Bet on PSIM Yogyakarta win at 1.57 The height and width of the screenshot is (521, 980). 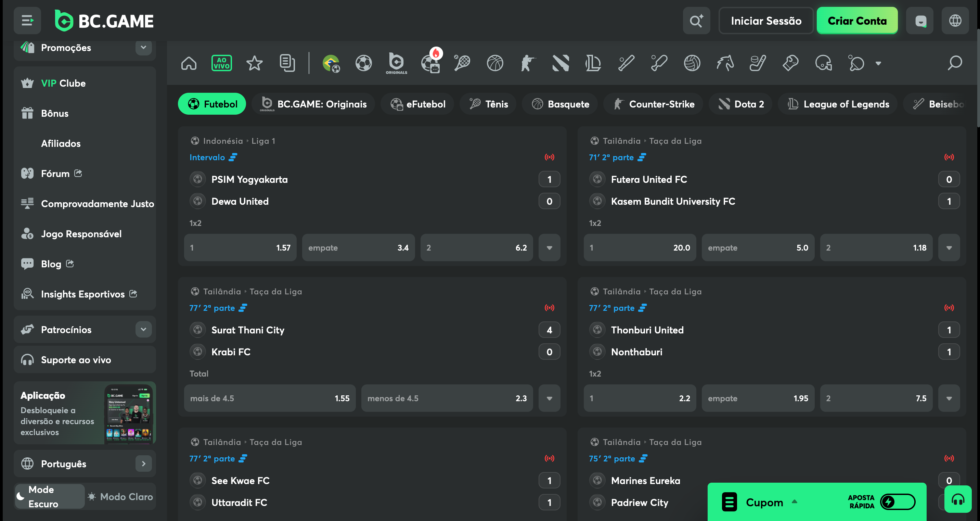[x=240, y=248]
